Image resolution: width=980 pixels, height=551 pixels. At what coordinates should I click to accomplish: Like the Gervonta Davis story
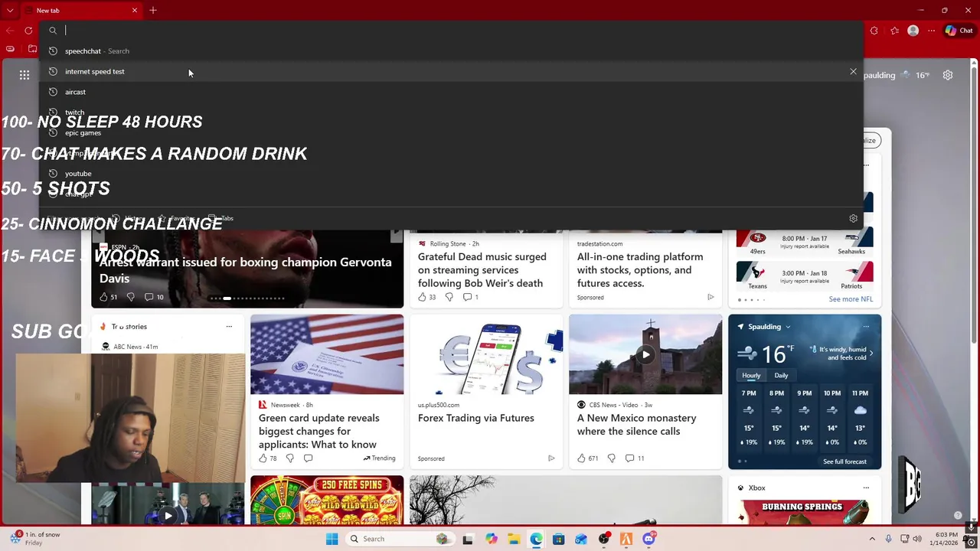click(x=103, y=297)
